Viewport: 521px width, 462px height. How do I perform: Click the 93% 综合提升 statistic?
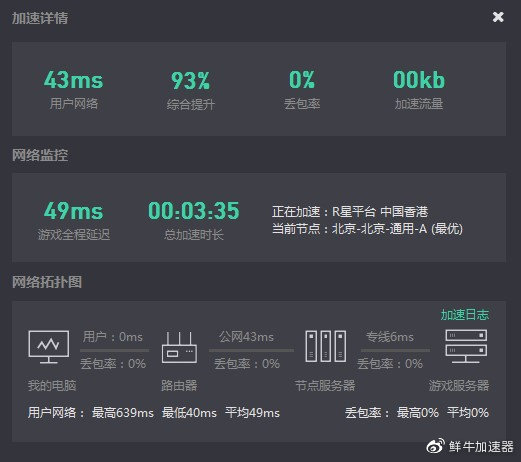pyautogui.click(x=190, y=81)
